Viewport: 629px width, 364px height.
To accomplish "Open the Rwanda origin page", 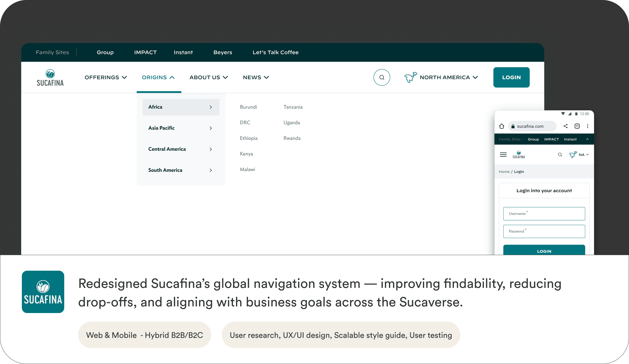I will click(x=292, y=138).
